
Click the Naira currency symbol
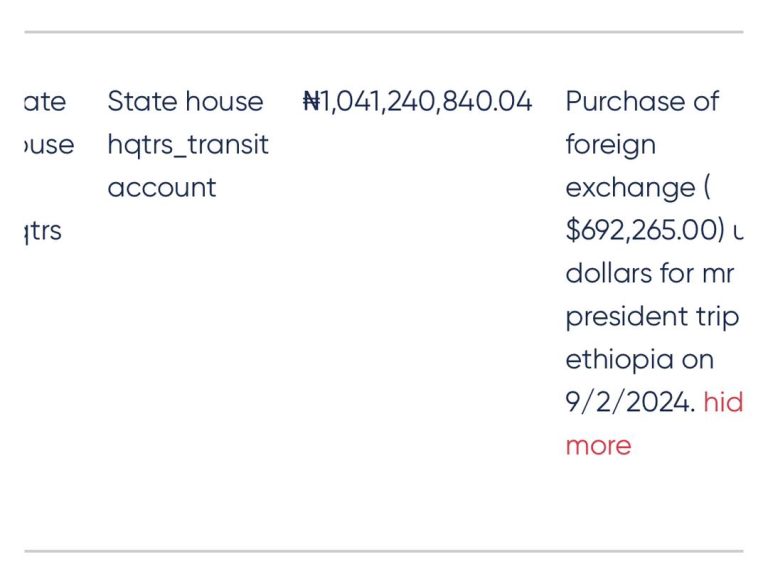310,101
